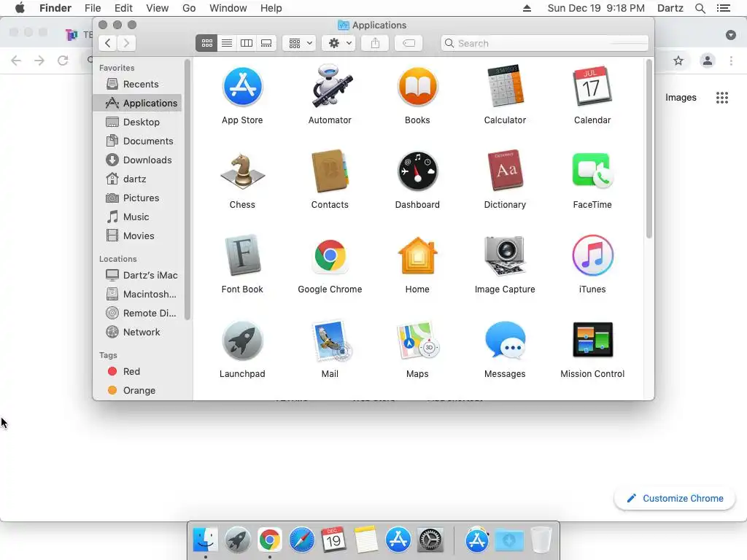Select the Calculator app icon

(x=505, y=87)
